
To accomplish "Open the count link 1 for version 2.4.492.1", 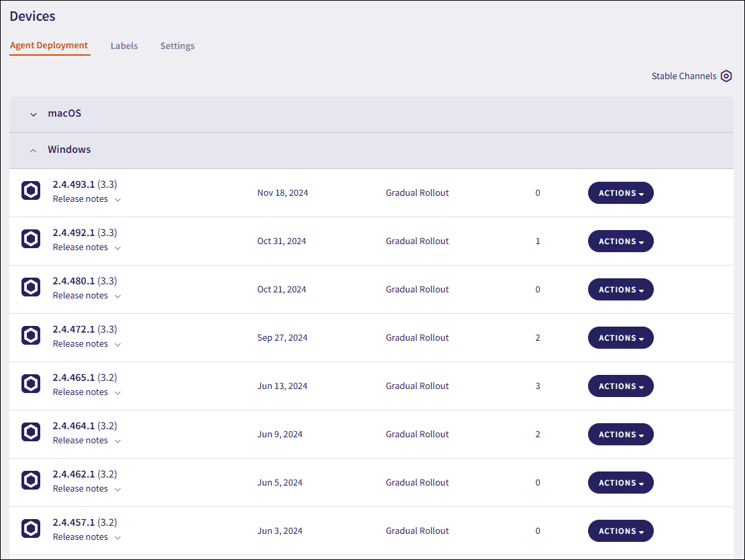I will (538, 241).
